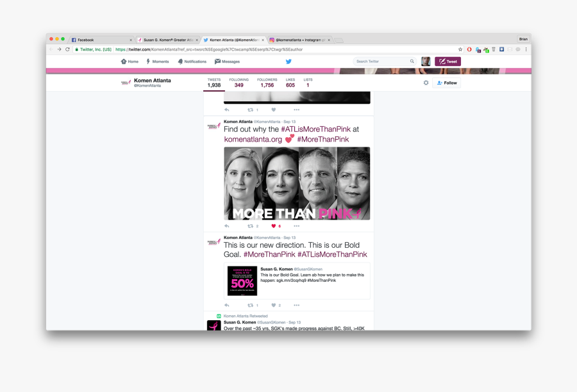Go to Twitter Home
Screen dimensions: 577x392
click(x=130, y=61)
